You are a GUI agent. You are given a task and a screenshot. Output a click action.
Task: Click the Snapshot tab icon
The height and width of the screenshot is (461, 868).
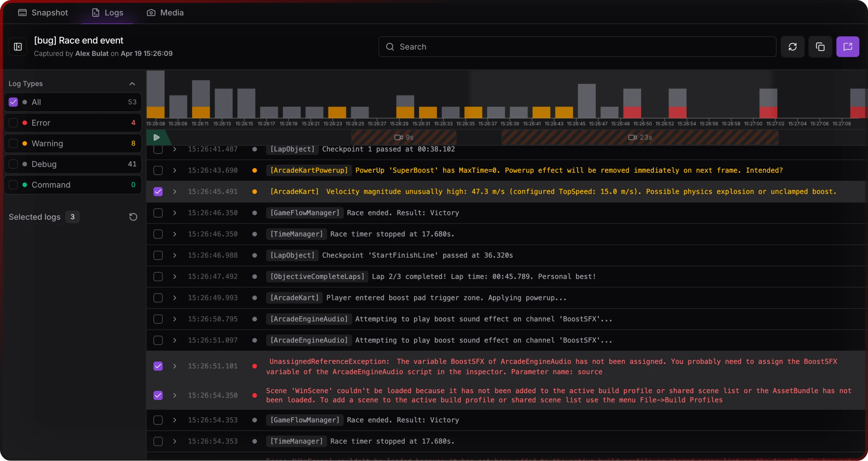coord(22,13)
